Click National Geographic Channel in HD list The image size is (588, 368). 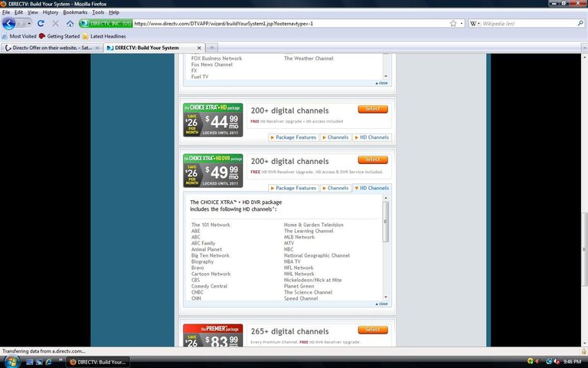point(317,256)
